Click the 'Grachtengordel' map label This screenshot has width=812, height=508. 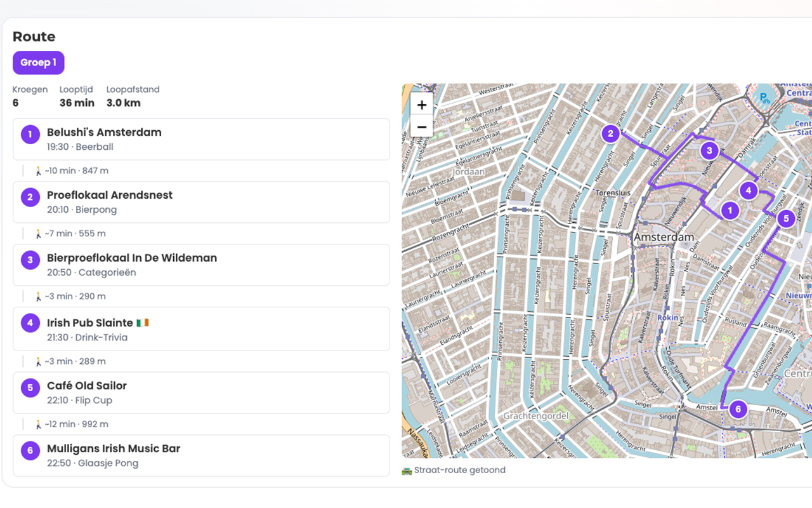[535, 416]
